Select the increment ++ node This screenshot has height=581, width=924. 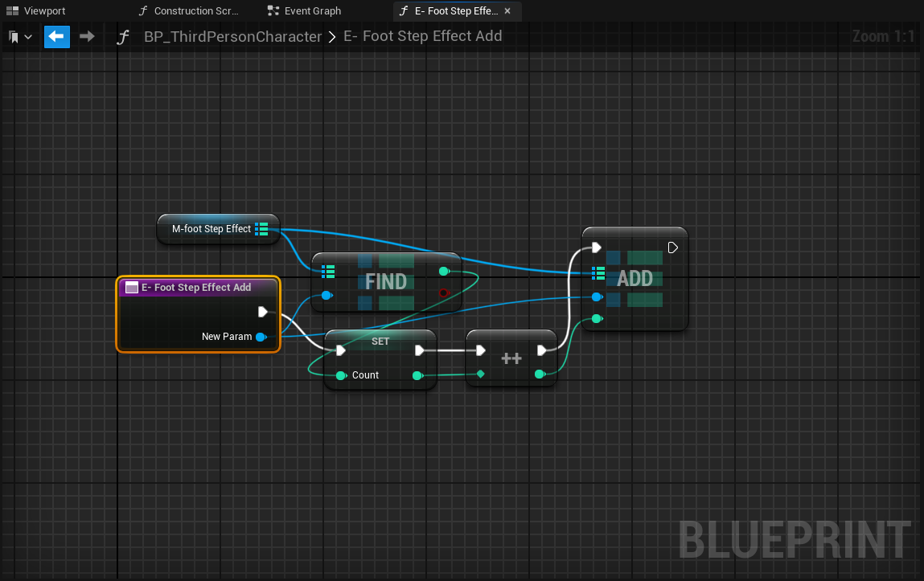click(511, 358)
